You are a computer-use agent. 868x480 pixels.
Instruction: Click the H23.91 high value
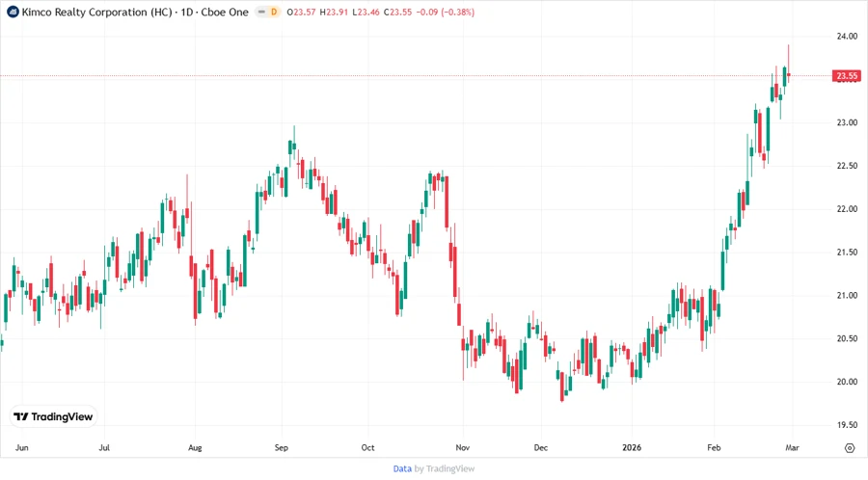(x=334, y=13)
